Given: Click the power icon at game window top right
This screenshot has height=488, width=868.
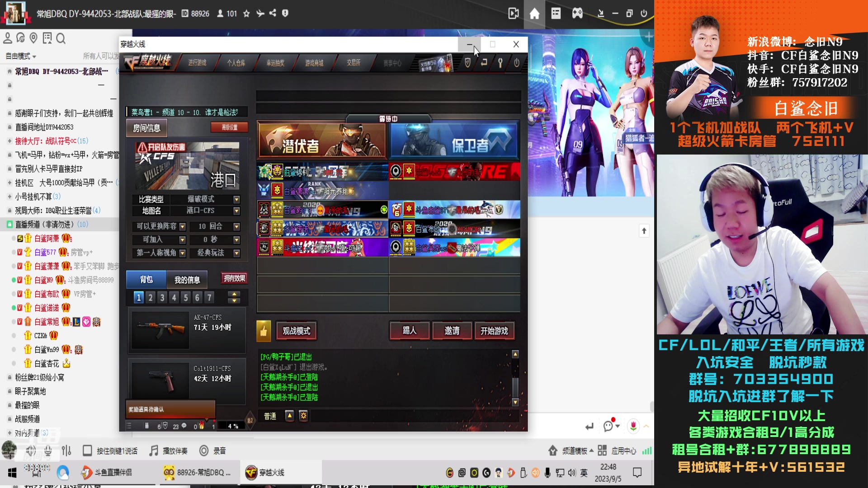Looking at the screenshot, I should [x=516, y=63].
